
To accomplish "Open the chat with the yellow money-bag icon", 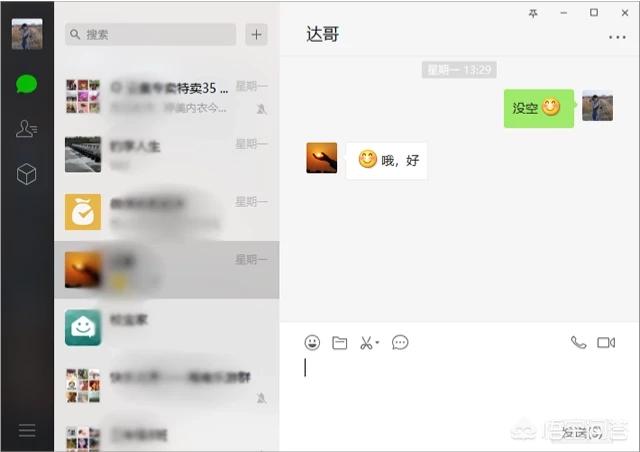I will (167, 212).
